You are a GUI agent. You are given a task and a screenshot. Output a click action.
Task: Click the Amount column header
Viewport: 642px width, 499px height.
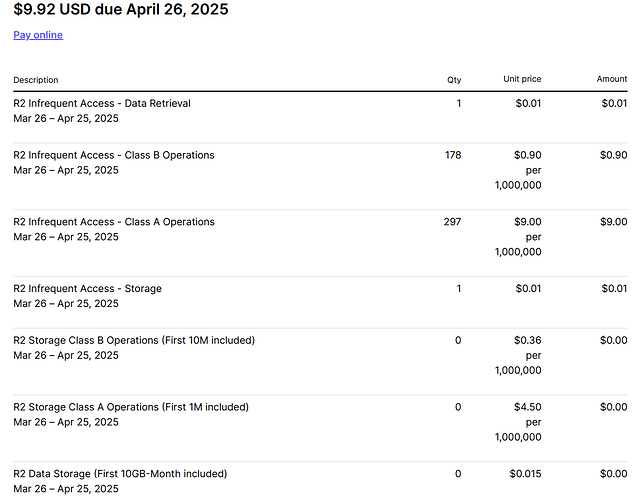click(x=612, y=79)
